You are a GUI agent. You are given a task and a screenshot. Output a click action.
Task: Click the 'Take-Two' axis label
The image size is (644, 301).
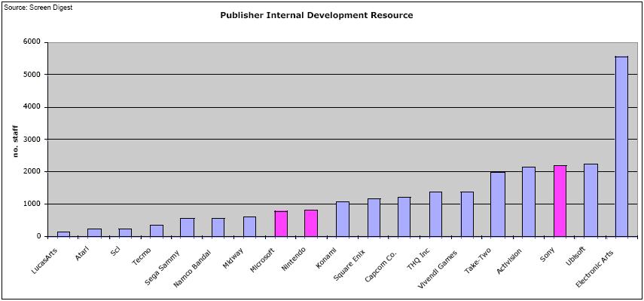(x=478, y=261)
